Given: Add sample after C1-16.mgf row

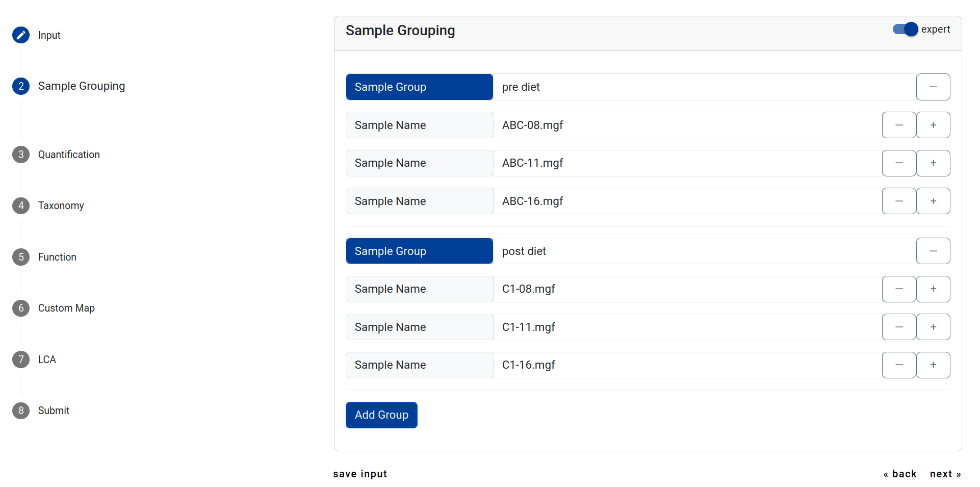Looking at the screenshot, I should tap(933, 365).
